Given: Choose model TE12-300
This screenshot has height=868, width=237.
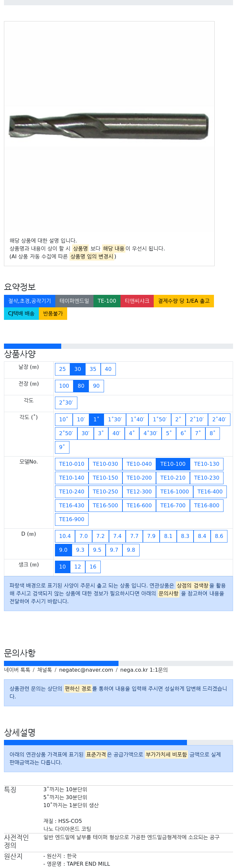Looking at the screenshot, I should pos(139,491).
